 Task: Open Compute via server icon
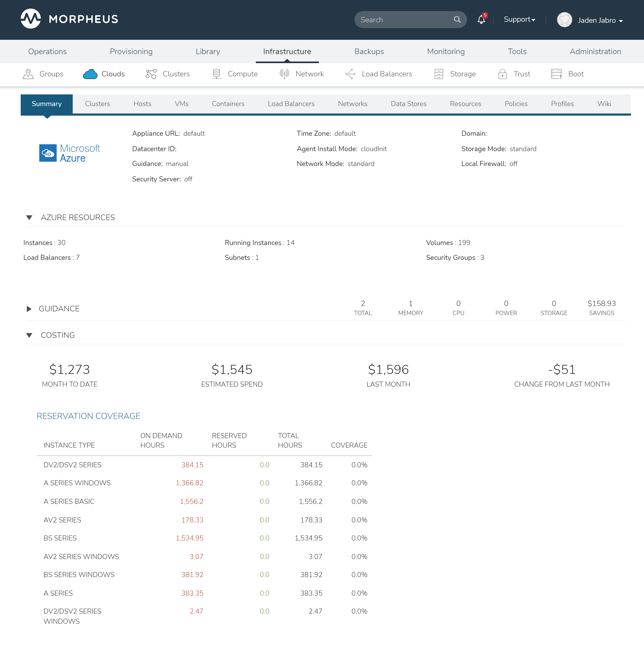217,74
